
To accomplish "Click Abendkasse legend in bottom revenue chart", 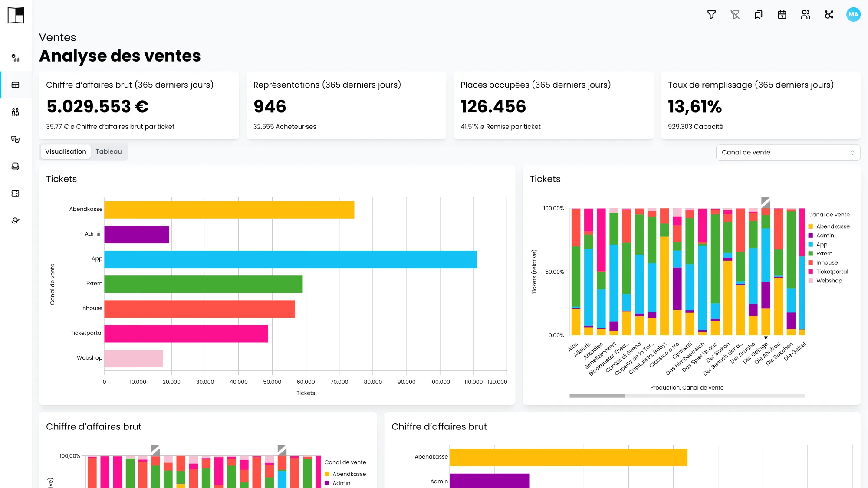I will (x=345, y=474).
